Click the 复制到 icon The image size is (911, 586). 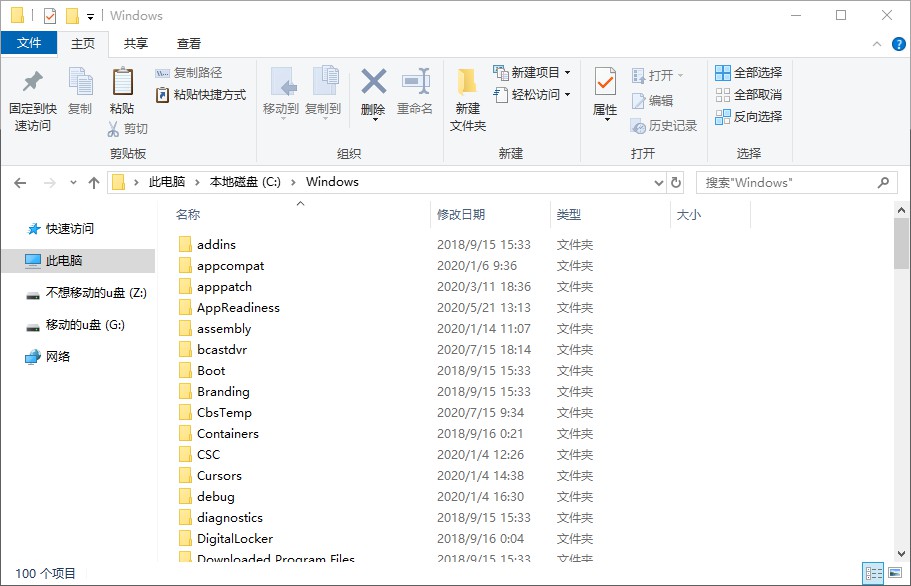[x=325, y=81]
